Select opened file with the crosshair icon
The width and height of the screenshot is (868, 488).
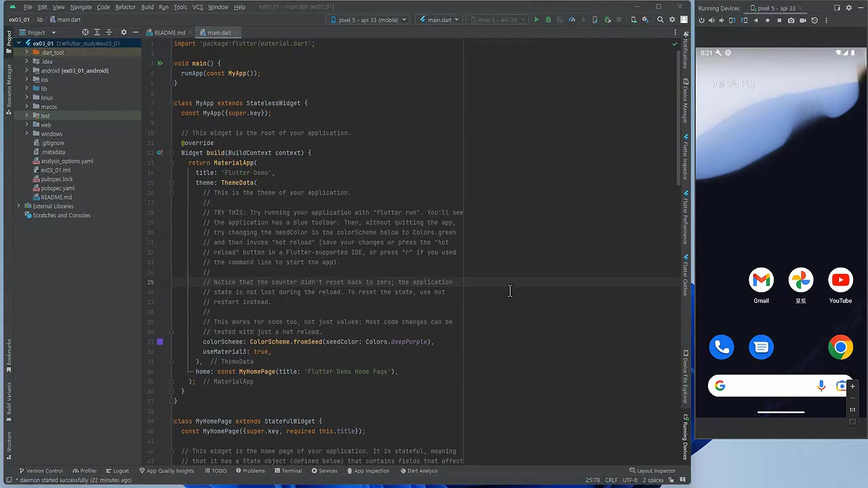(85, 33)
